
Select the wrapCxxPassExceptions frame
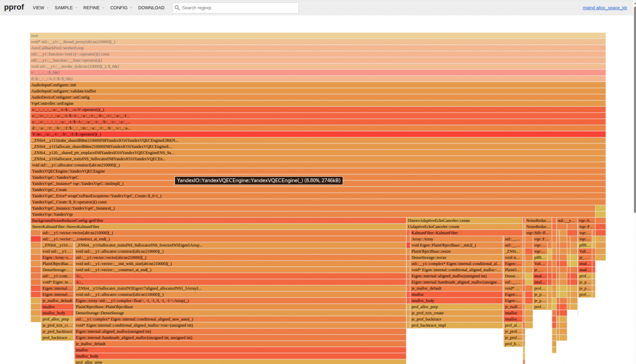point(318,196)
